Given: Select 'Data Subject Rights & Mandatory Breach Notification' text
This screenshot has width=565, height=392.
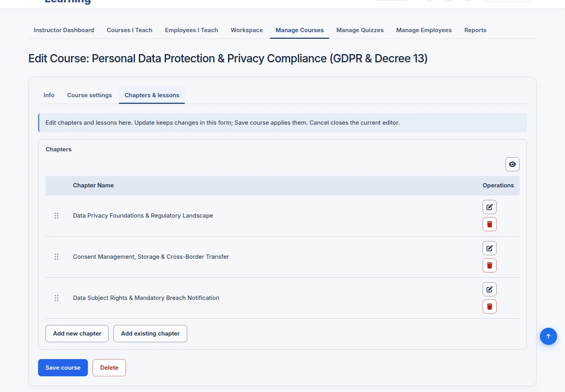Looking at the screenshot, I should coord(146,298).
